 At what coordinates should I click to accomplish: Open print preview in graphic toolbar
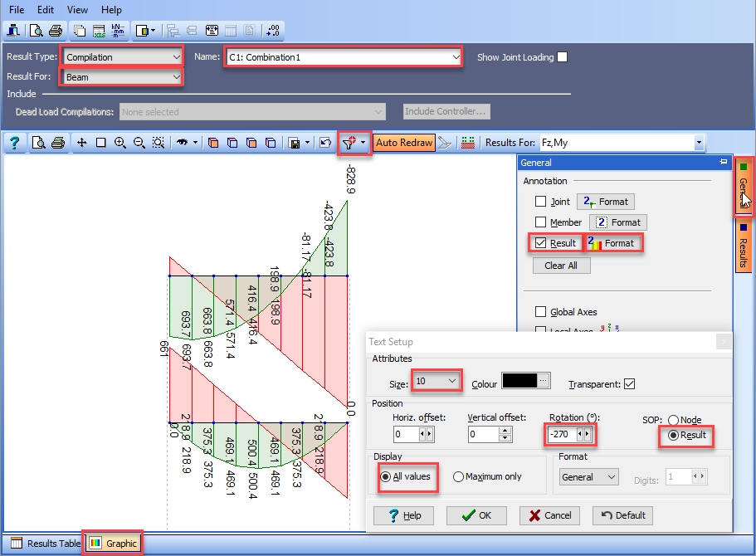38,143
